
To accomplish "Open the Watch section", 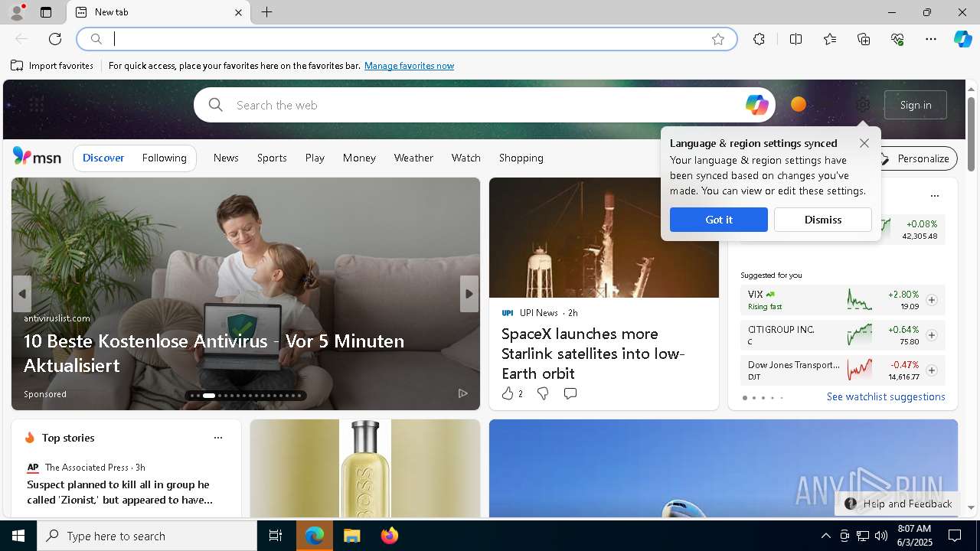I will [465, 158].
